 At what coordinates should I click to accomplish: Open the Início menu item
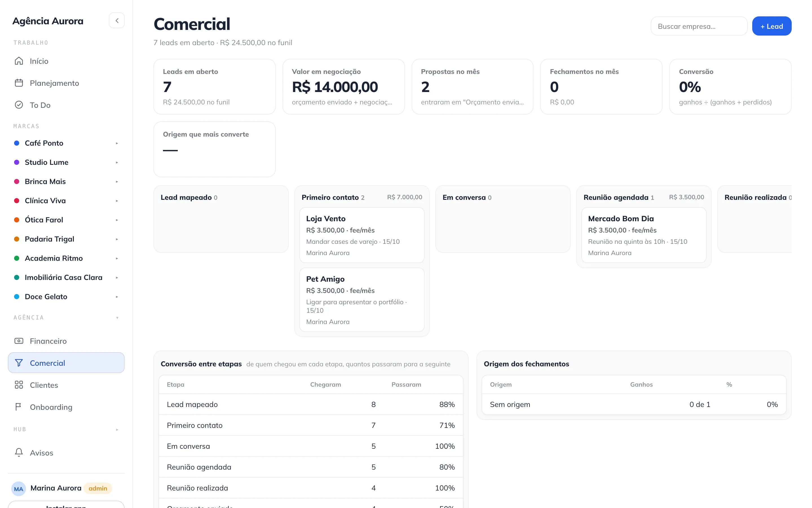[x=66, y=61]
